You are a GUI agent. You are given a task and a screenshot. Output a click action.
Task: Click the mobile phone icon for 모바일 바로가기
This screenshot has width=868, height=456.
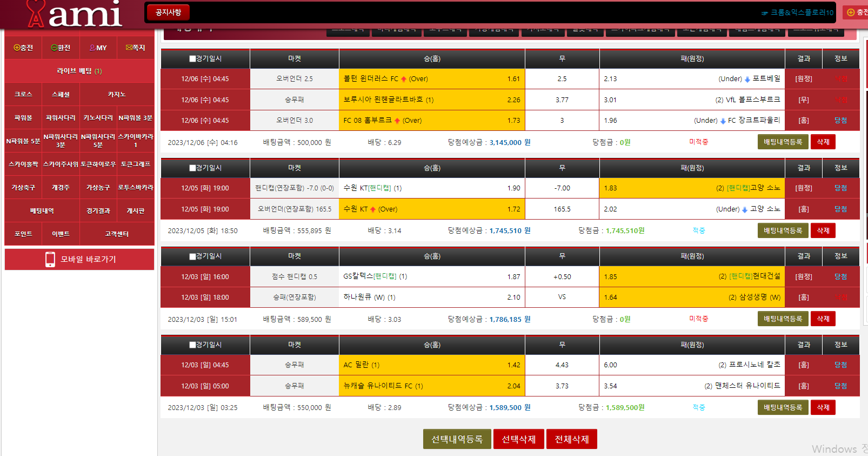[50, 259]
